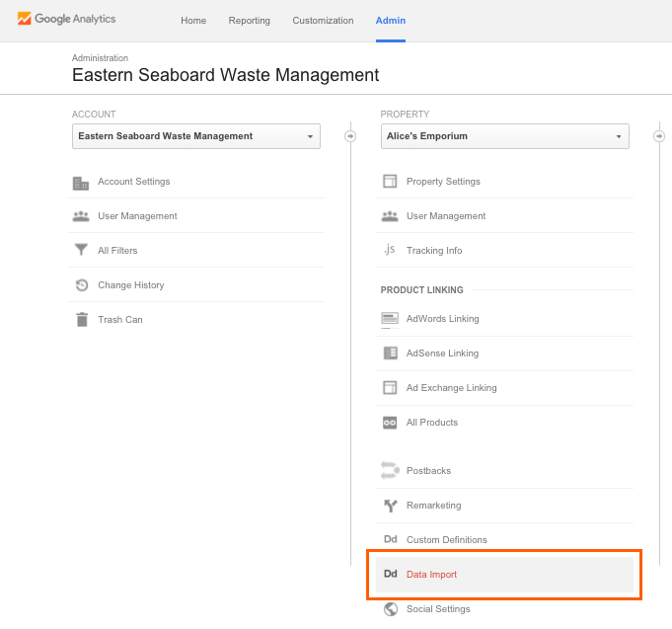Open All Products
The width and height of the screenshot is (672, 629).
click(x=432, y=423)
